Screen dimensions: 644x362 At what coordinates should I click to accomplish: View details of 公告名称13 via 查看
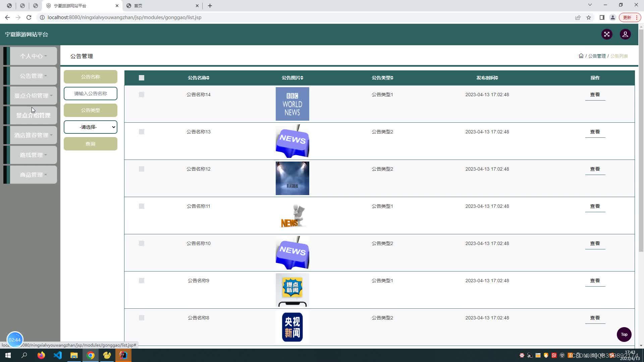[x=595, y=132]
